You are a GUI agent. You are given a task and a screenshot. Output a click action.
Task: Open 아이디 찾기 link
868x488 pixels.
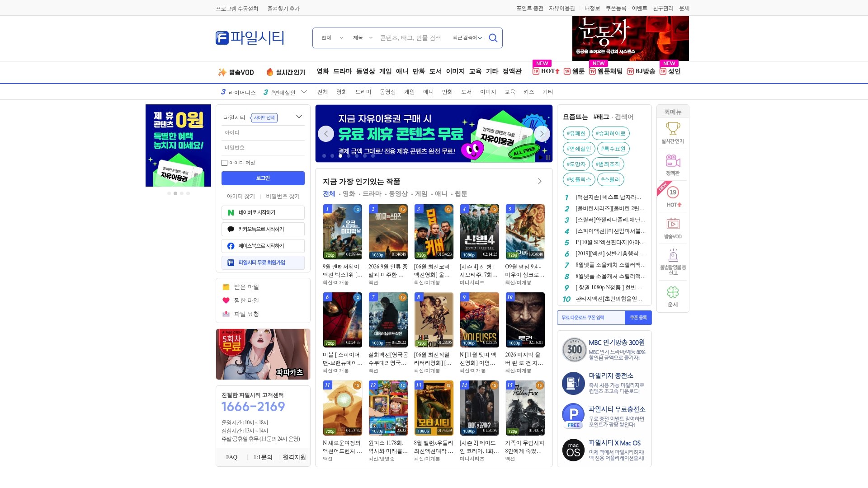pos(241,197)
